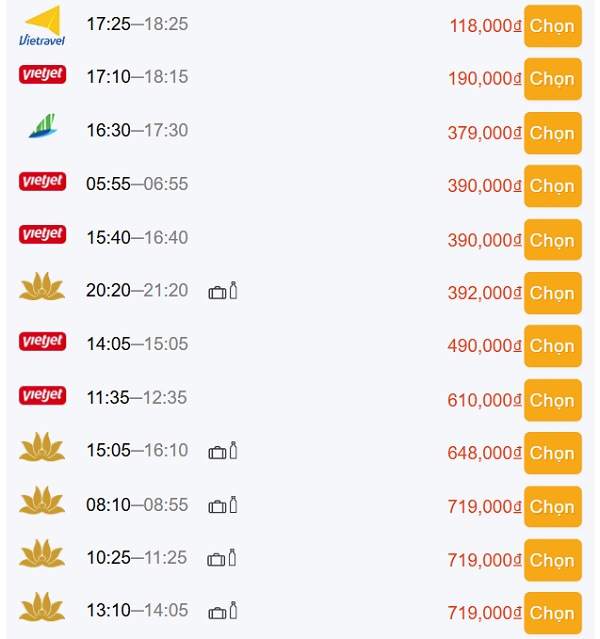Image resolution: width=600 pixels, height=639 pixels.
Task: Click the Bamboo Airways logo at 16:30
Action: click(42, 126)
